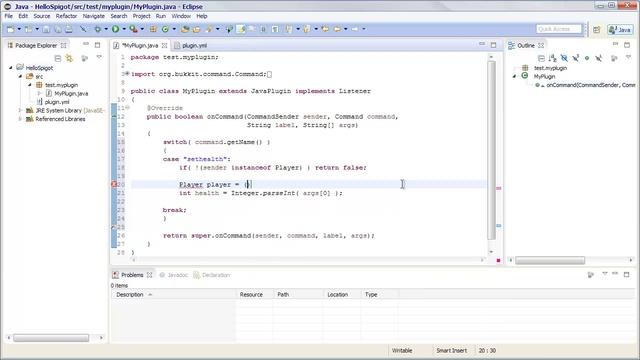The image size is (640, 360).
Task: Click the New Java Class toolbar icon
Action: [x=165, y=29]
